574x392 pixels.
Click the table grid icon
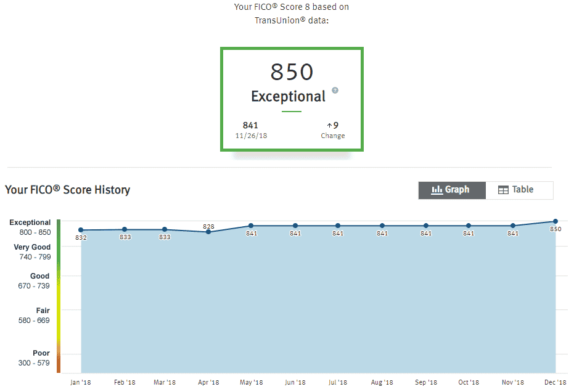coord(503,190)
